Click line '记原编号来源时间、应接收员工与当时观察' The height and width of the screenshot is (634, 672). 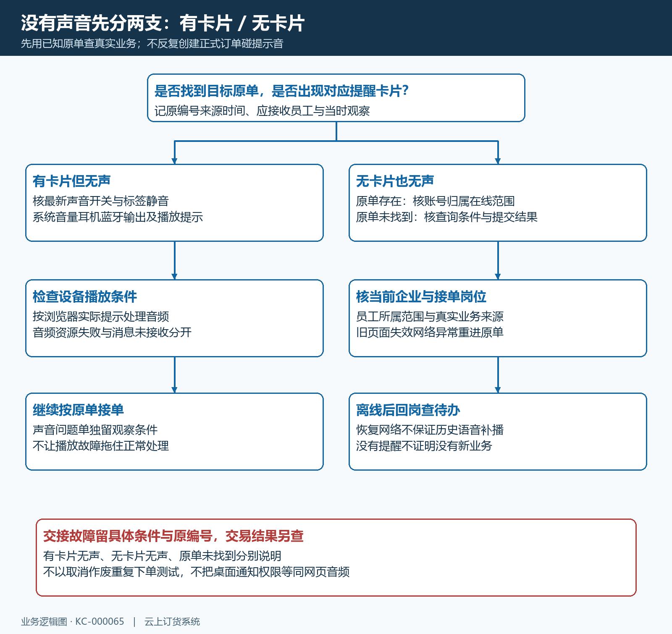tap(262, 111)
